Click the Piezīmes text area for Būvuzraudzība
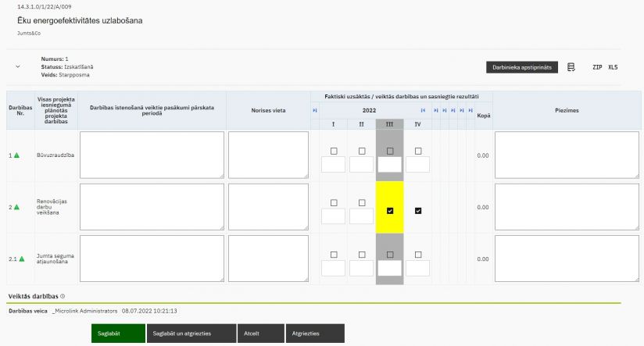Screen dimensions: 644x346 (x=567, y=155)
